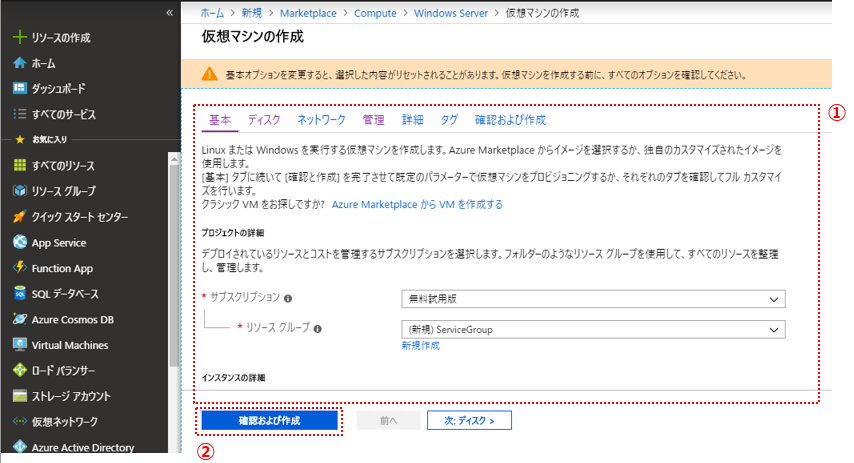Click the Virtual network icon
Viewport: 854px width, 463px height.
pos(20,421)
